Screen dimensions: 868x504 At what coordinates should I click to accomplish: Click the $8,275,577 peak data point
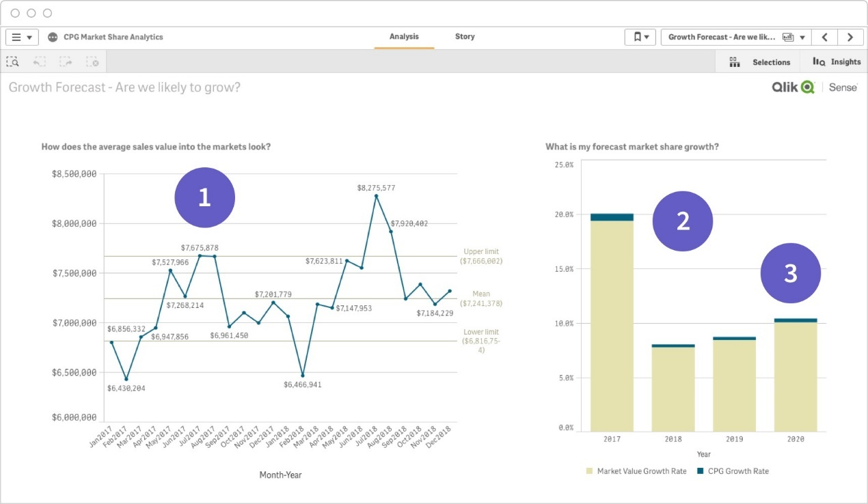tap(376, 196)
